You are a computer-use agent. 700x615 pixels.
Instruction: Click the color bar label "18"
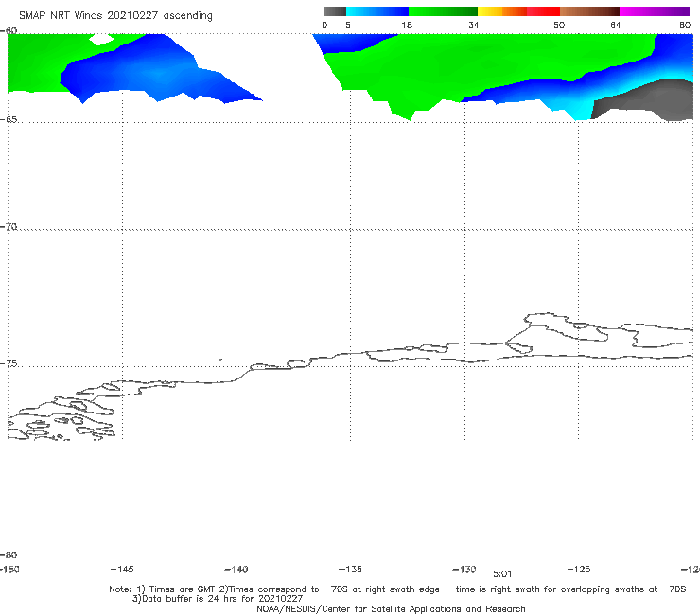(407, 25)
